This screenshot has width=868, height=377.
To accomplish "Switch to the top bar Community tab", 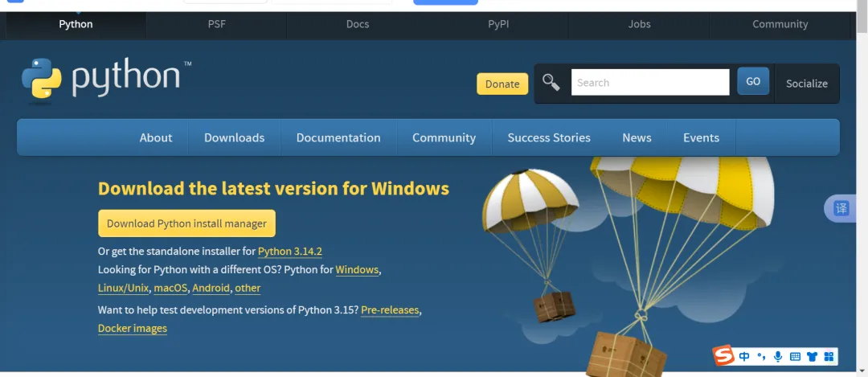I will coord(780,24).
